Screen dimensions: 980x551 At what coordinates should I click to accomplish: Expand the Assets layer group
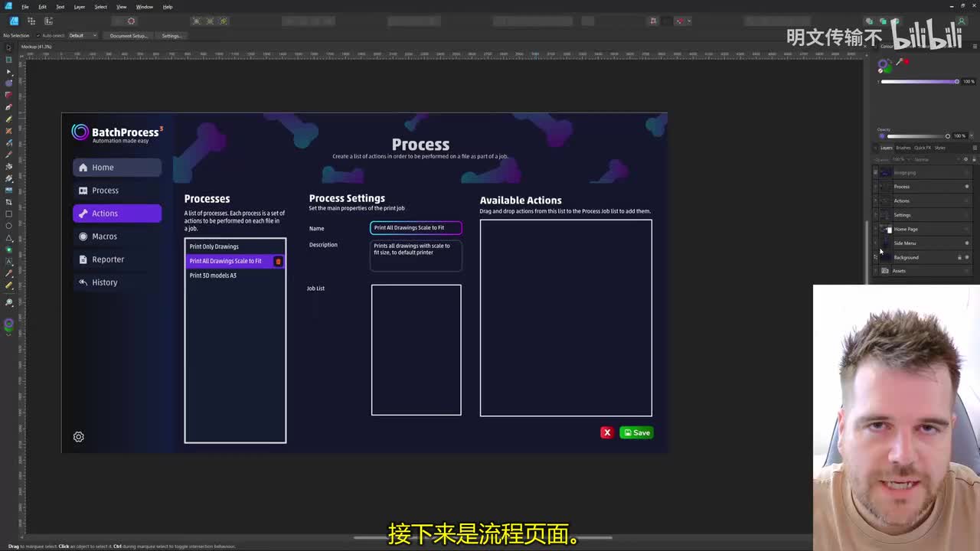(x=875, y=270)
